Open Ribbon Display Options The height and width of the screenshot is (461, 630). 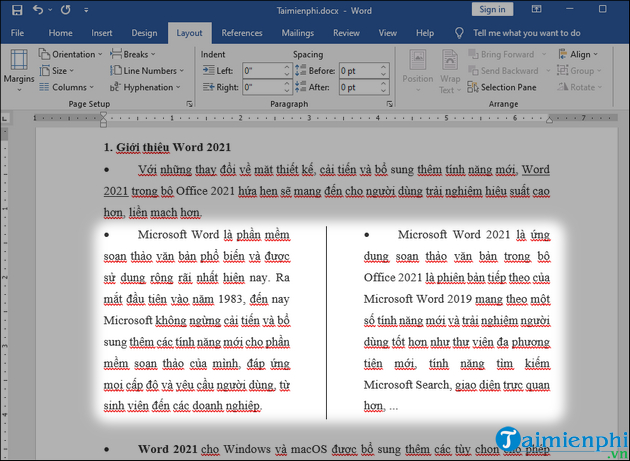(536, 9)
